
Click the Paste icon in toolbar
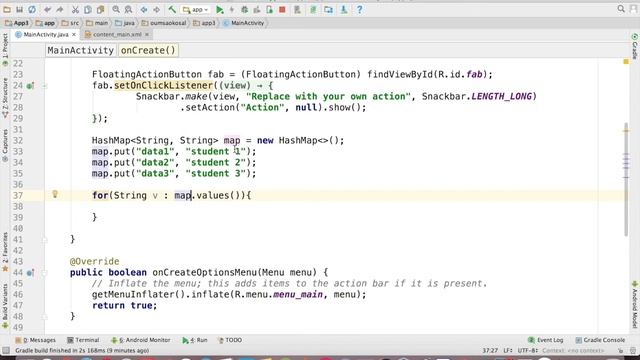(100, 9)
